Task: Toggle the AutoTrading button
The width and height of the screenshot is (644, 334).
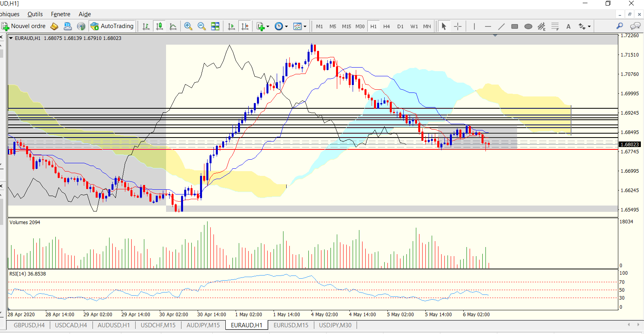Action: (x=112, y=26)
